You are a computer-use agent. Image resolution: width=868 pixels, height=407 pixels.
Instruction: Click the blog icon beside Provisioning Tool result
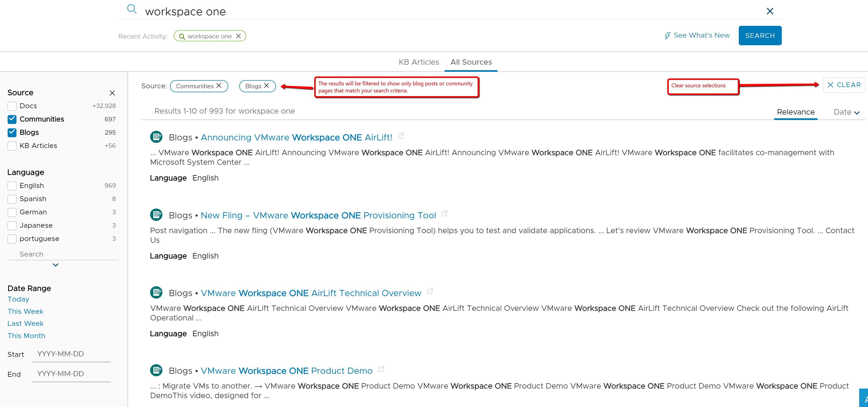[156, 215]
